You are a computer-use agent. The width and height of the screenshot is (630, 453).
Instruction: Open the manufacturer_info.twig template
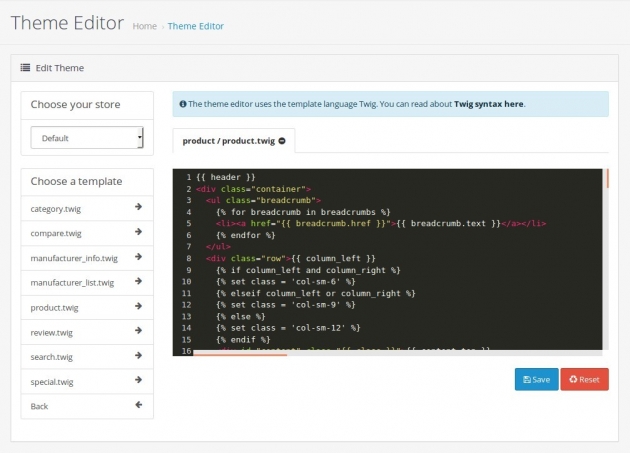pyautogui.click(x=87, y=258)
